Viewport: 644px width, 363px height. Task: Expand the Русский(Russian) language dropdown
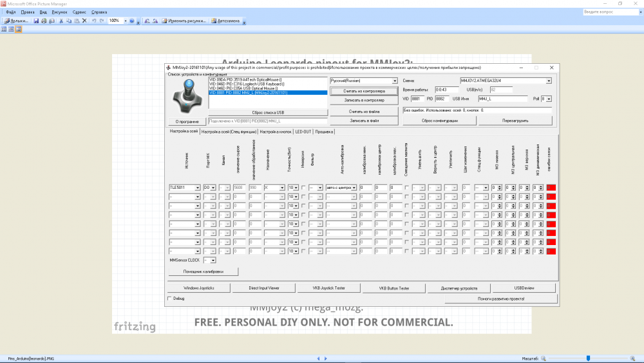point(393,81)
